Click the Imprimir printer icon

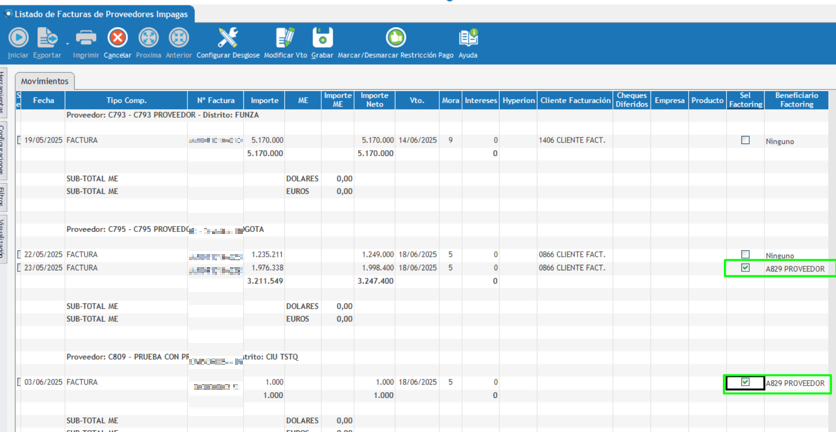tap(86, 39)
